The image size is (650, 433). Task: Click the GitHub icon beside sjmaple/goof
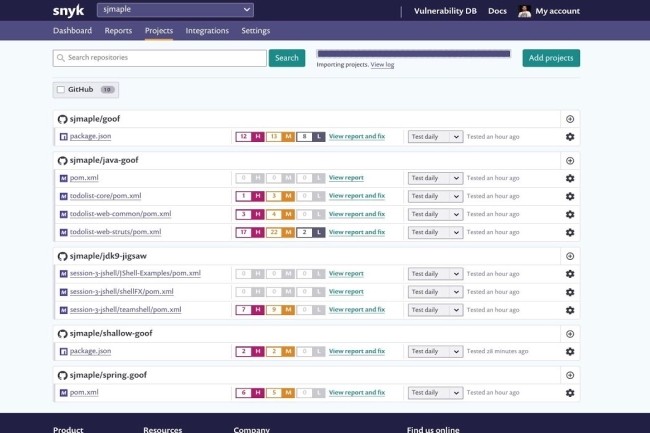(x=63, y=119)
